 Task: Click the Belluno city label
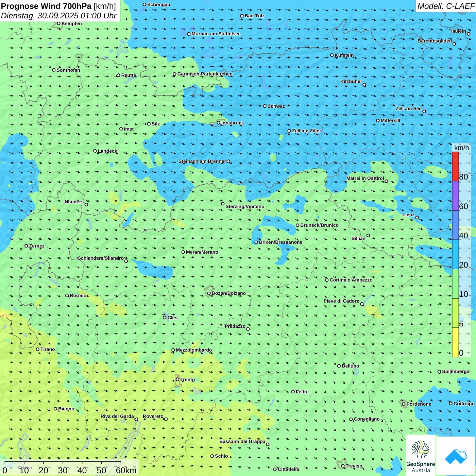(x=350, y=366)
